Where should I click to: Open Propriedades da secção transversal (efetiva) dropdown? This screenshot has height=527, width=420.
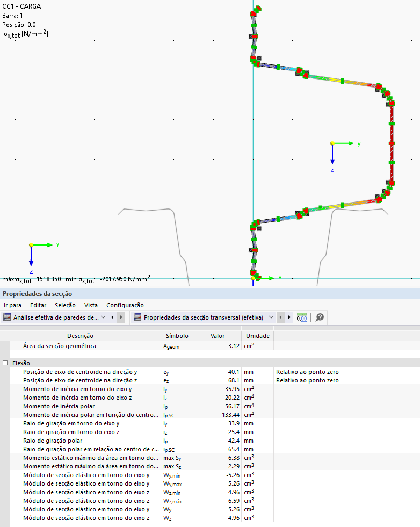click(x=204, y=317)
